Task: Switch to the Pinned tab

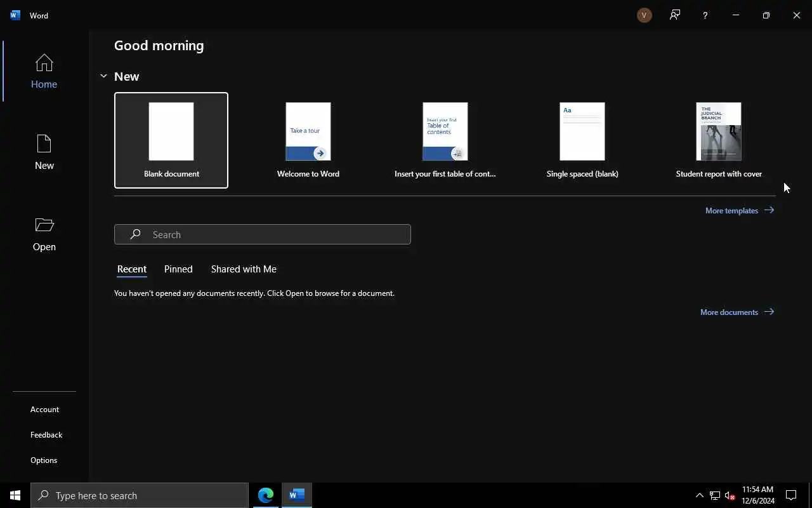Action: [178, 269]
